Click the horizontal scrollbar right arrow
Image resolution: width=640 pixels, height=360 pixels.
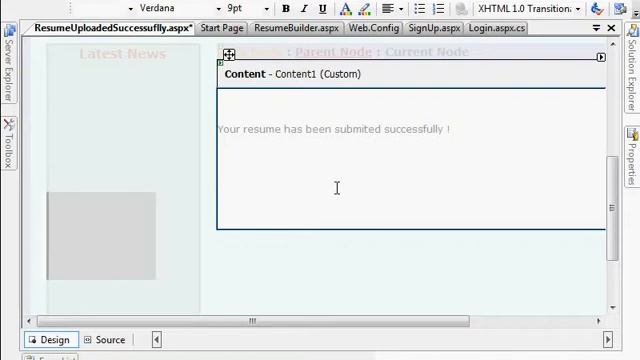pos(599,321)
